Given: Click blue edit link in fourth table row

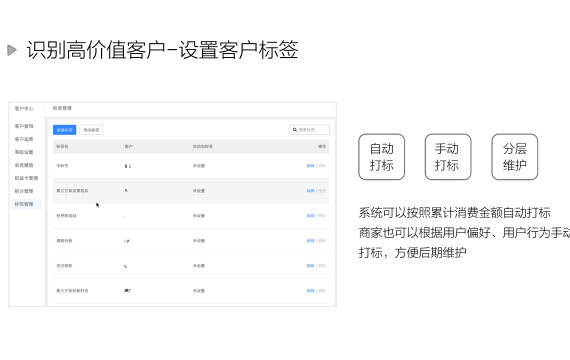Looking at the screenshot, I should [310, 241].
